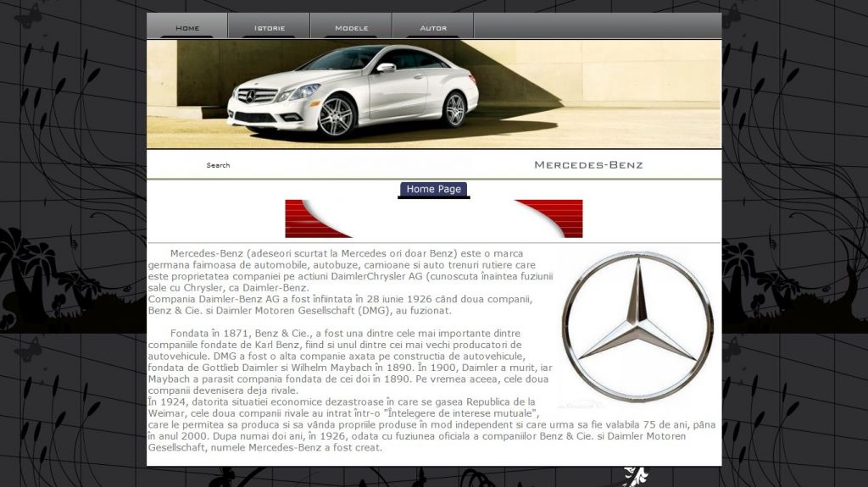
Task: Click the Search label
Action: point(218,165)
